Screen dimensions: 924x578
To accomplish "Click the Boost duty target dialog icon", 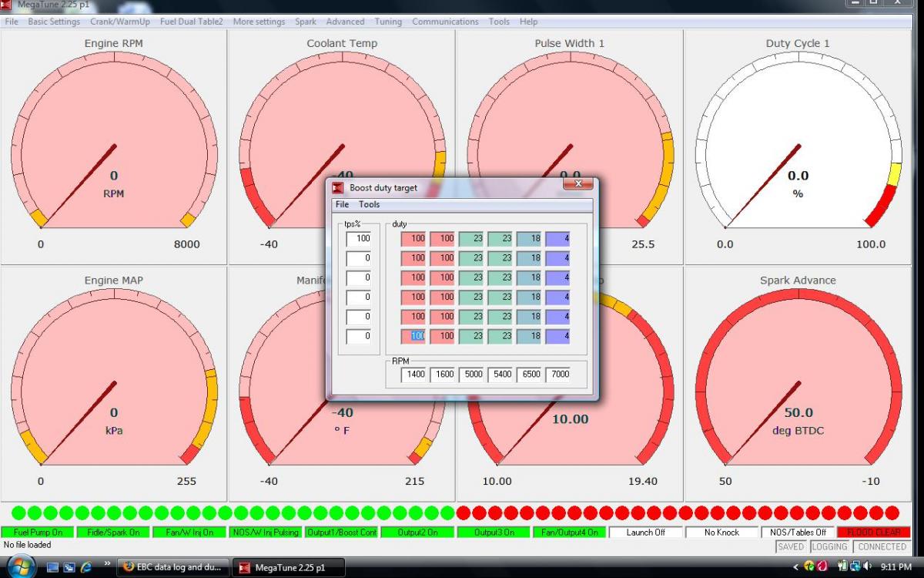I will 337,187.
